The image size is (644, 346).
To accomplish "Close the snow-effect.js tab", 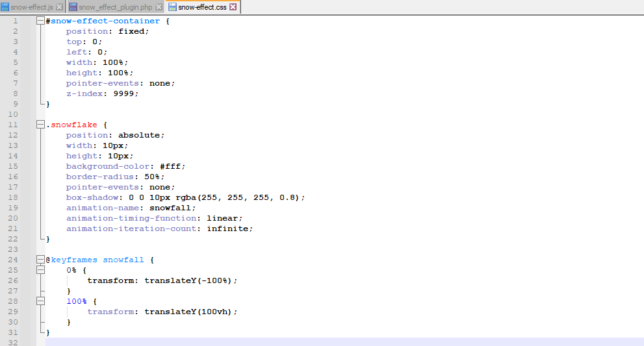I will (60, 7).
